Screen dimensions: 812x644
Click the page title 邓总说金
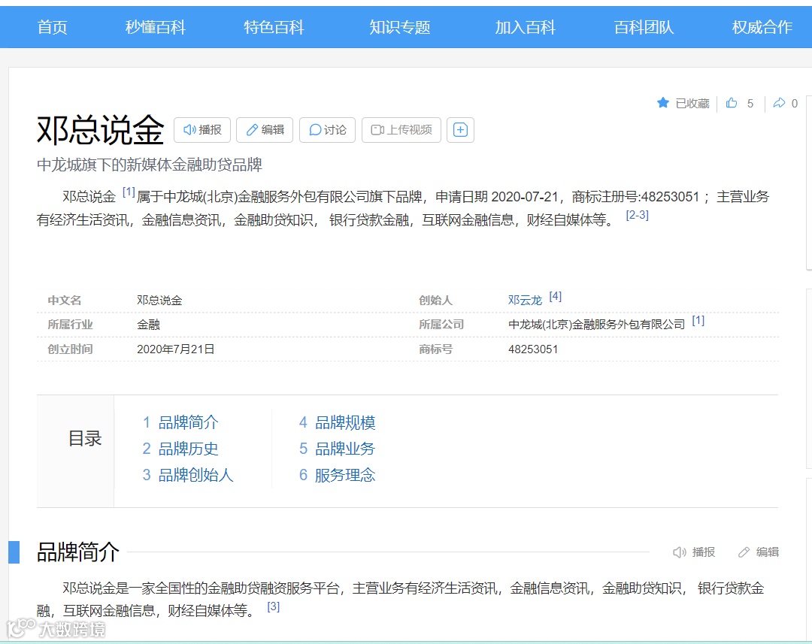pyautogui.click(x=101, y=129)
